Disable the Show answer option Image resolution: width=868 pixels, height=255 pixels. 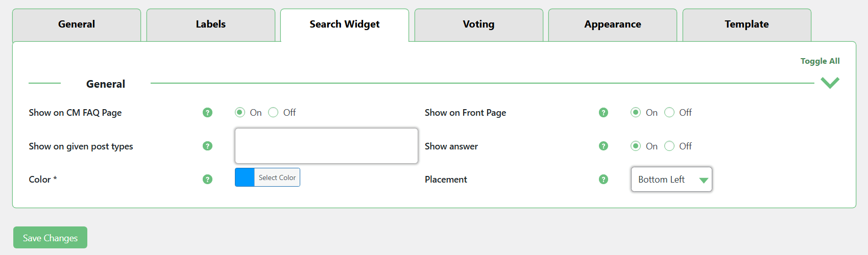[669, 146]
